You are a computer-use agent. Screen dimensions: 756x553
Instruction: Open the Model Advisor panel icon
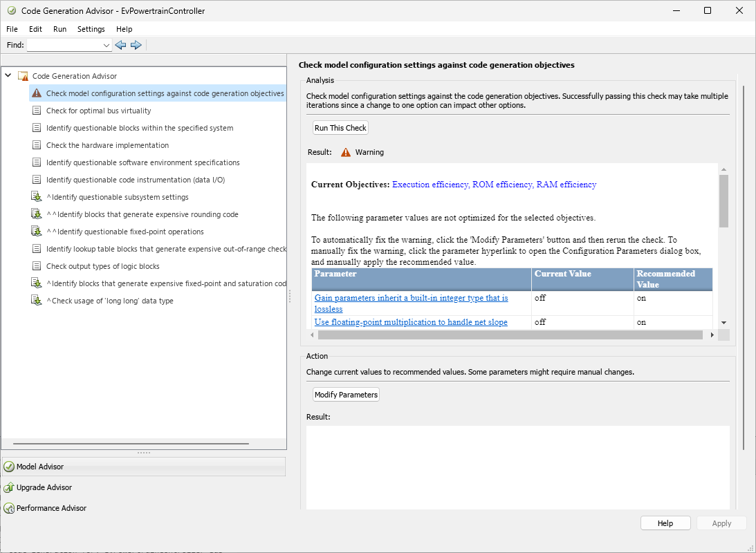tap(8, 467)
